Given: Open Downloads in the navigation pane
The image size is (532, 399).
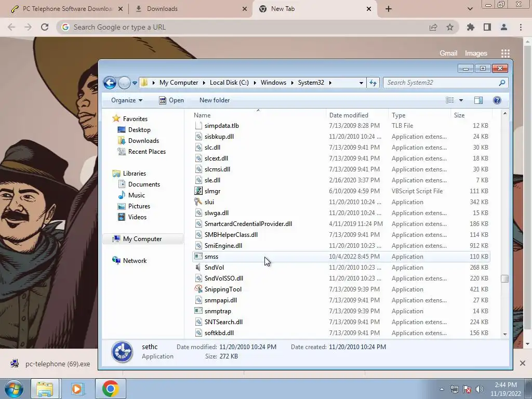Looking at the screenshot, I should [138, 140].
